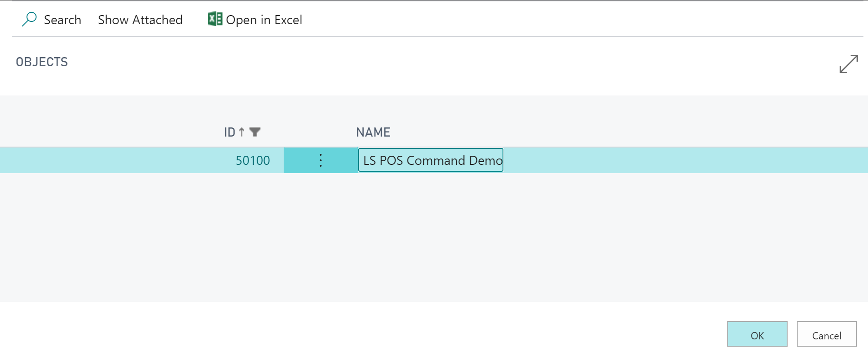Click the NAME column header

[373, 132]
